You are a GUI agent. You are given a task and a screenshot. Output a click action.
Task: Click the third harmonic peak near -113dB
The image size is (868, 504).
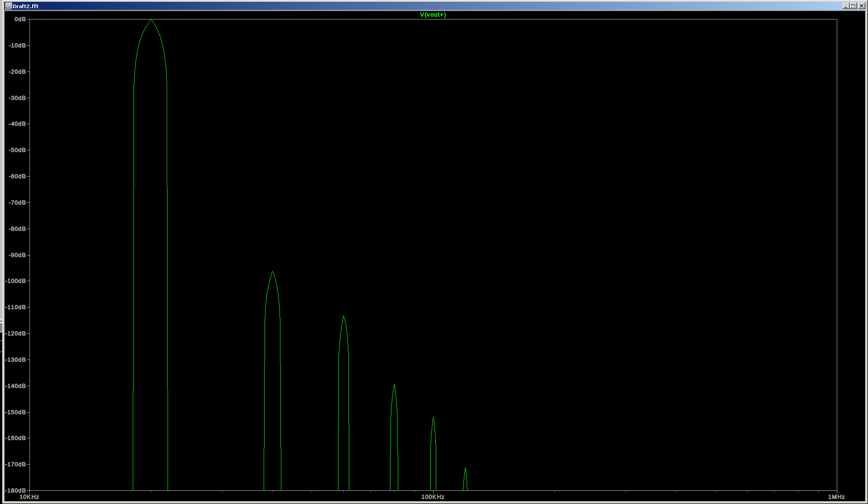click(343, 316)
